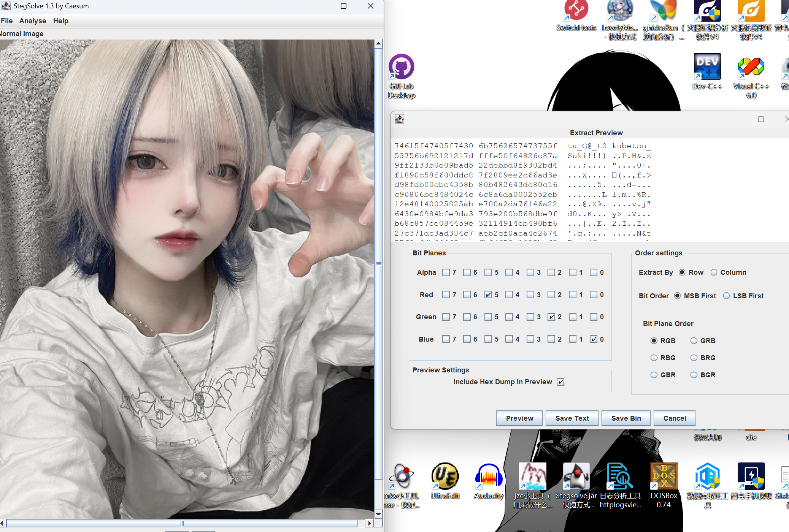Select Column extract order option

coord(714,272)
